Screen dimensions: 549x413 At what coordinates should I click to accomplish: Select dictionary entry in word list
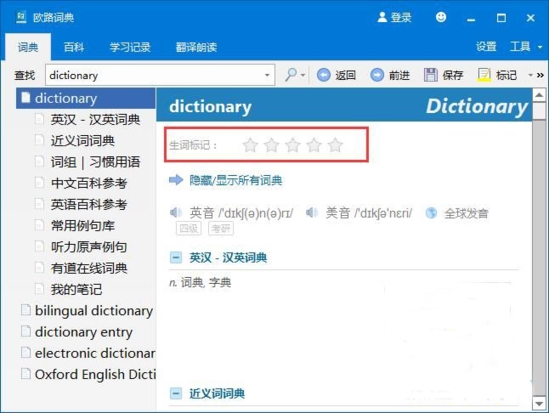click(84, 332)
